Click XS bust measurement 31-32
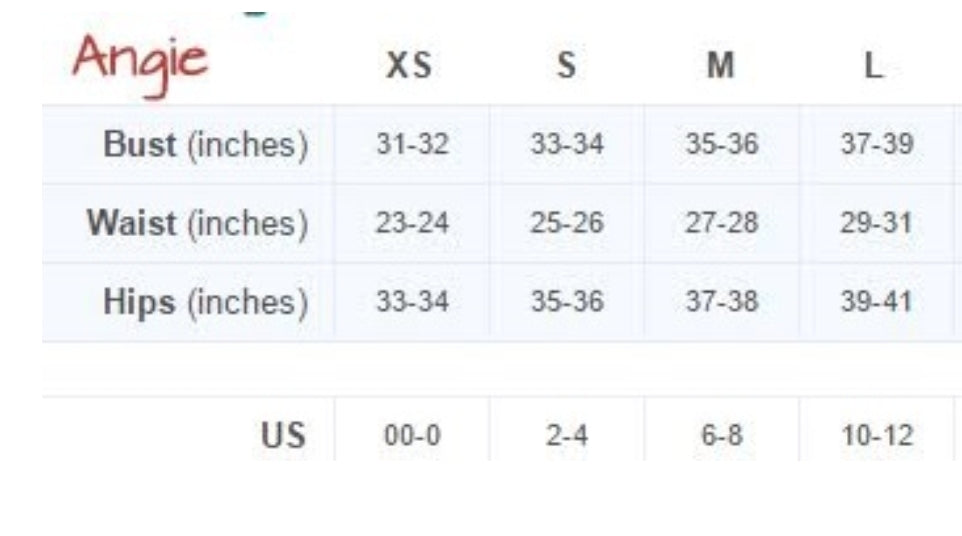The width and height of the screenshot is (962, 536). point(412,145)
